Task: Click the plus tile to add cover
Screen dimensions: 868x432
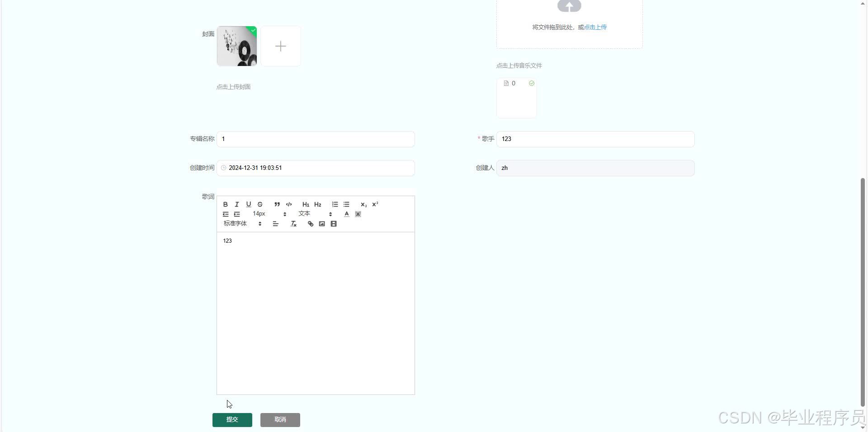Action: 281,46
